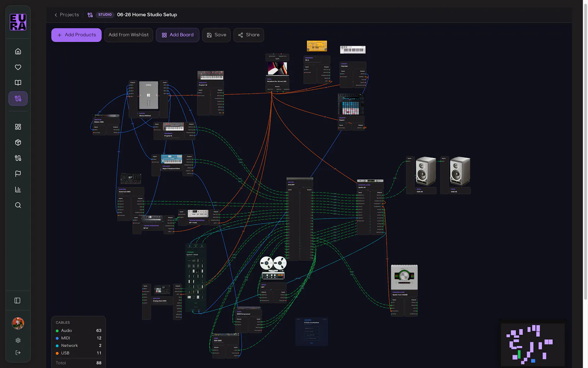
Task: Select the Apollo x8 rack interface
Action: tap(370, 181)
